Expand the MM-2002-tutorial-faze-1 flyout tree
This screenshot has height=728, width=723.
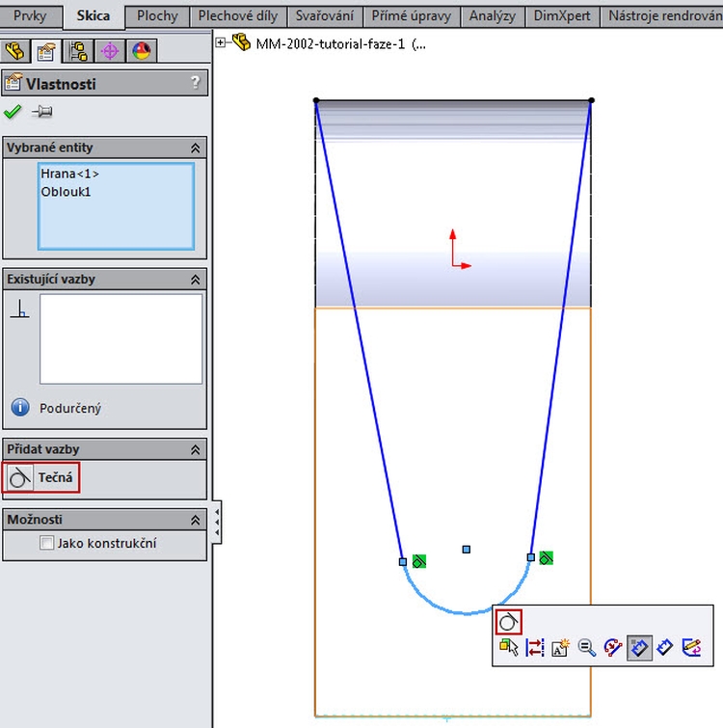pos(221,42)
